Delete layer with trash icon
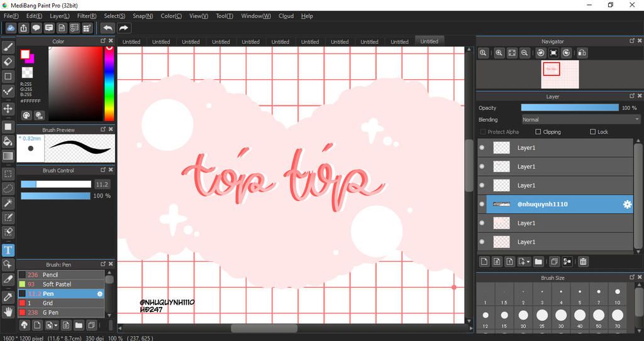The height and width of the screenshot is (341, 644). (583, 261)
